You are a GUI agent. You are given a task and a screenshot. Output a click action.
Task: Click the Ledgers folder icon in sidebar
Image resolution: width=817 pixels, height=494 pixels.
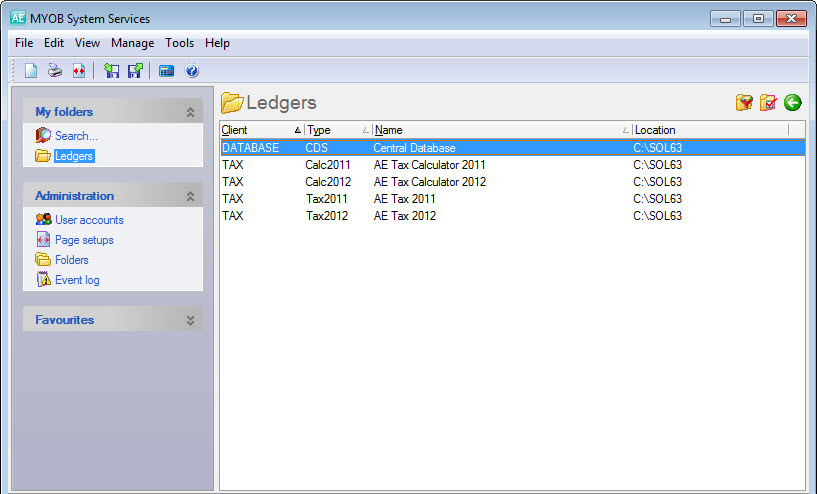43,156
